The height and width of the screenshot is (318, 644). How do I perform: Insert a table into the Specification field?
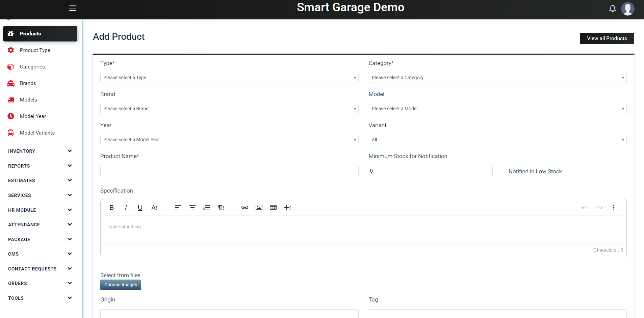click(x=273, y=207)
